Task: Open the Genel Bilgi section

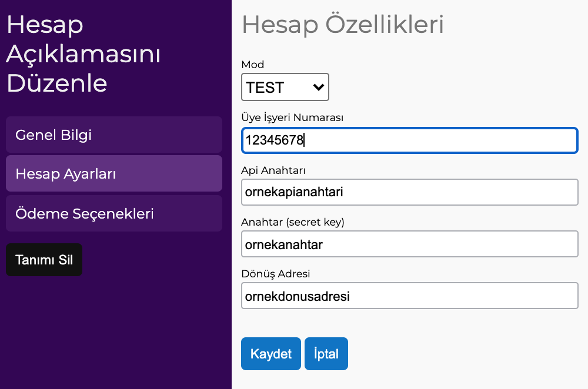Action: [x=114, y=135]
